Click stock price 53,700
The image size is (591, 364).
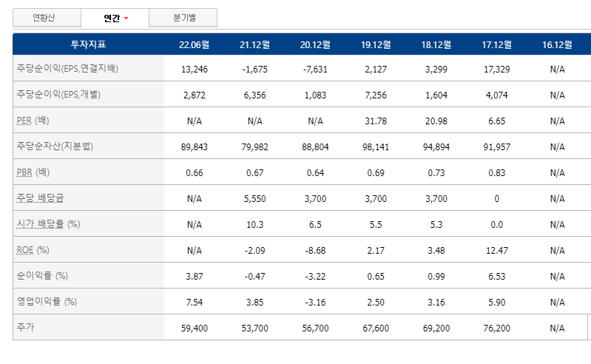click(x=254, y=328)
